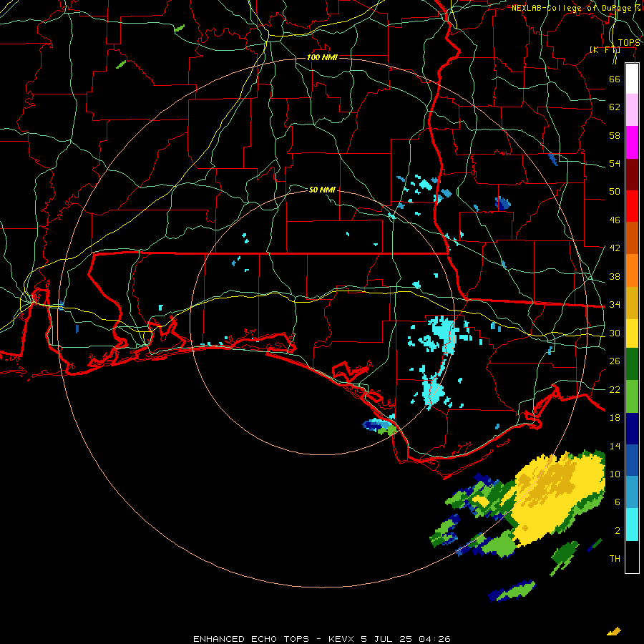This screenshot has height=644, width=644.
Task: Click the navy blue legend swatch
Action: point(632,429)
